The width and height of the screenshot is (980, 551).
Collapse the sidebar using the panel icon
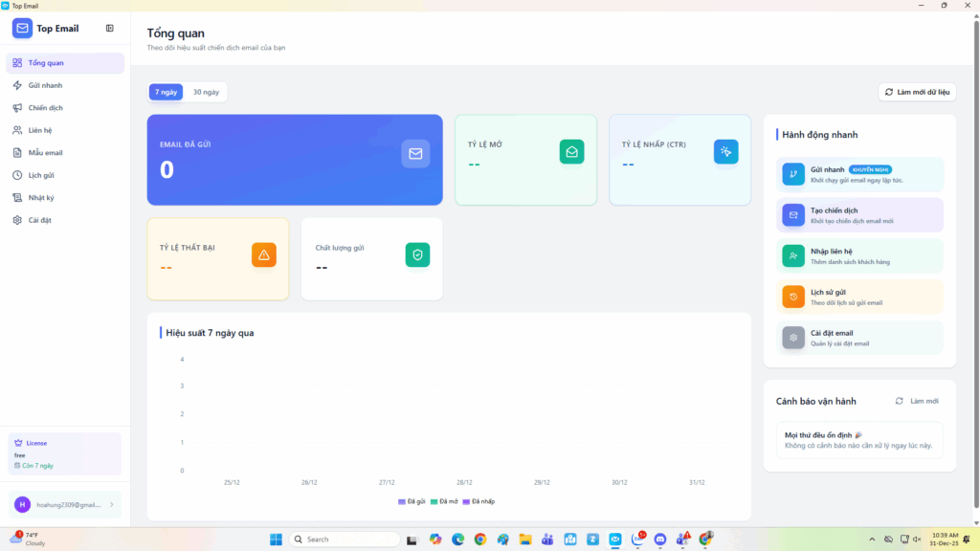coord(110,28)
